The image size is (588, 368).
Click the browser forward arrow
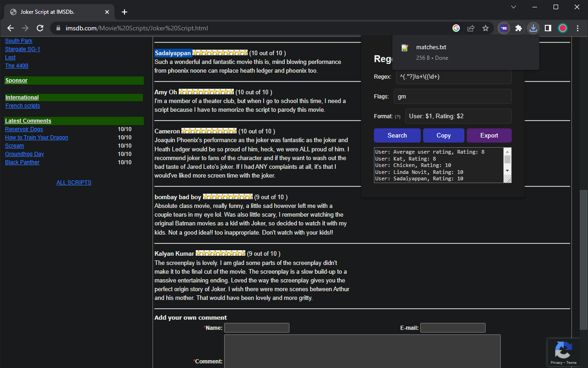[25, 28]
